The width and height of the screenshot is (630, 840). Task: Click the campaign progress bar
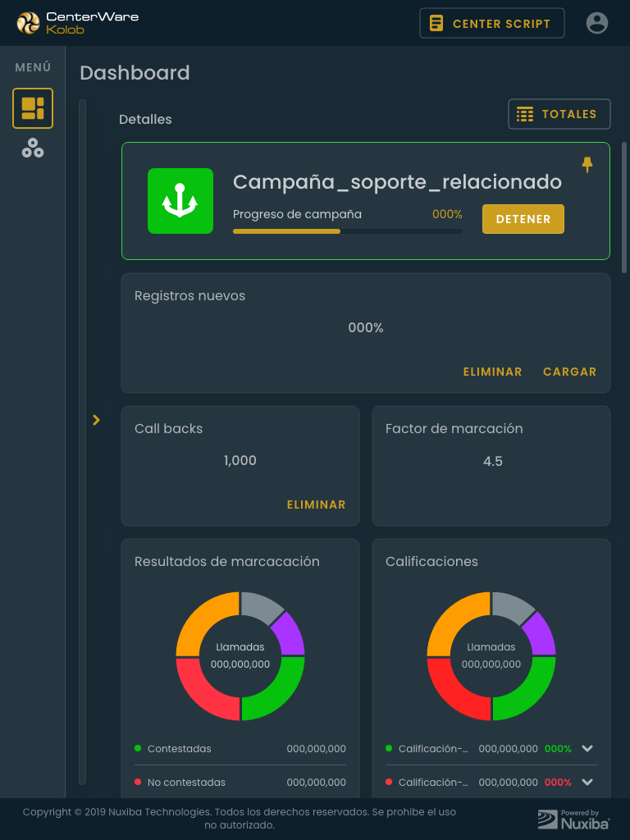[x=348, y=231]
